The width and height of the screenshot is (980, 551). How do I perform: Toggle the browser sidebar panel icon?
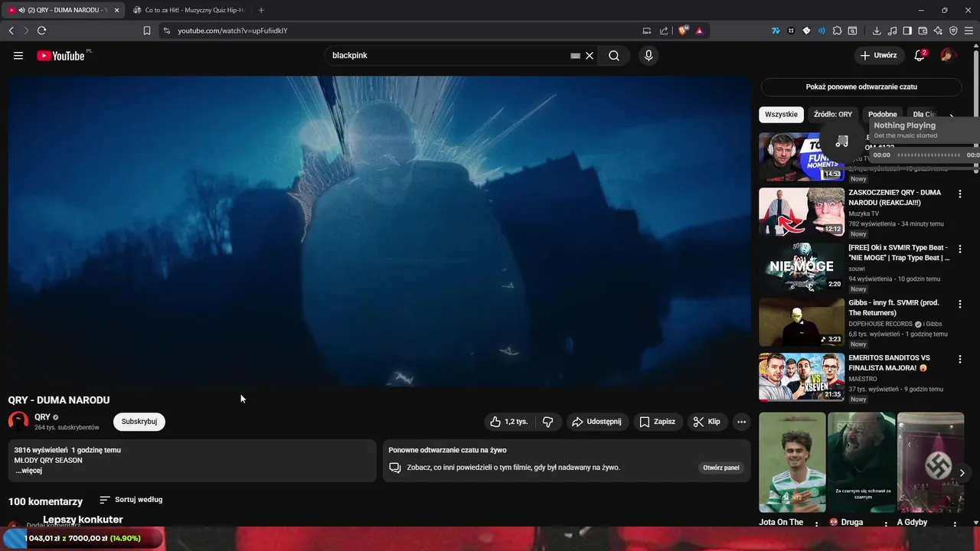pyautogui.click(x=907, y=31)
